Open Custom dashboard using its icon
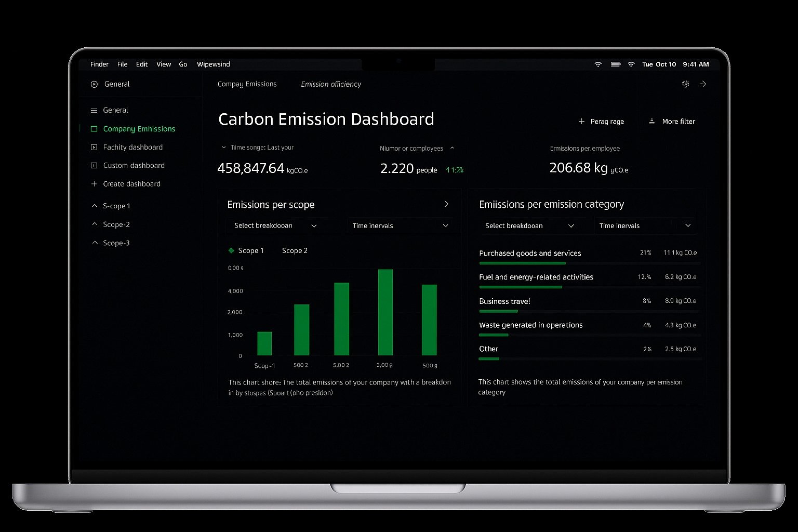Screen dimensions: 798x532 [94, 165]
